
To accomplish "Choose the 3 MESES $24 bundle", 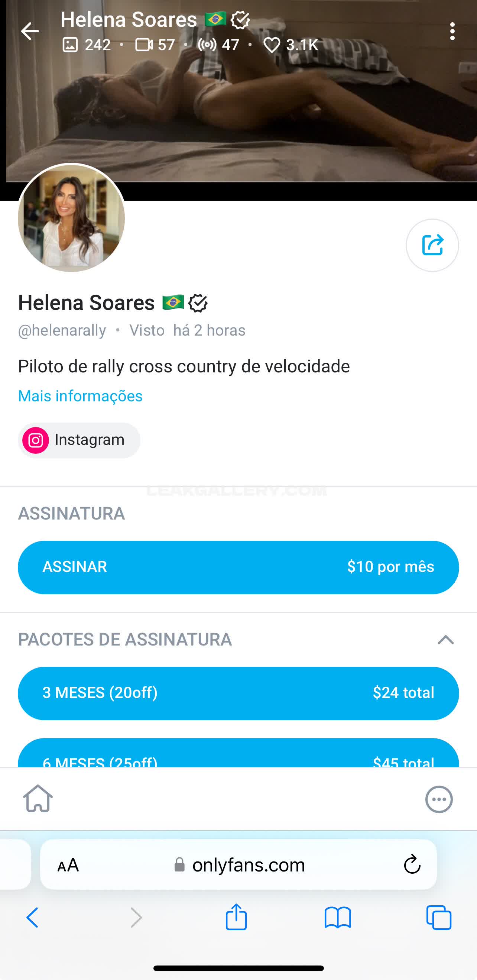I will point(238,693).
